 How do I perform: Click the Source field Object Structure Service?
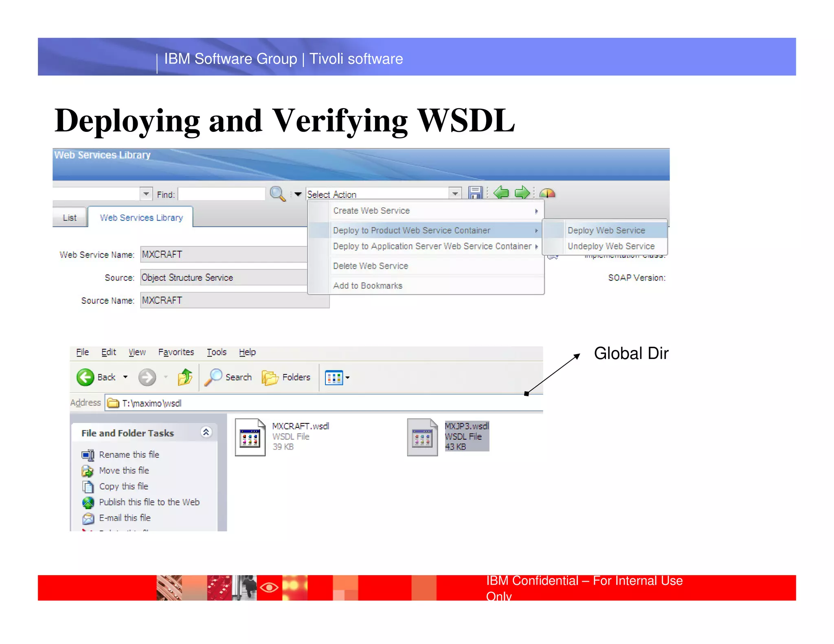coord(224,278)
